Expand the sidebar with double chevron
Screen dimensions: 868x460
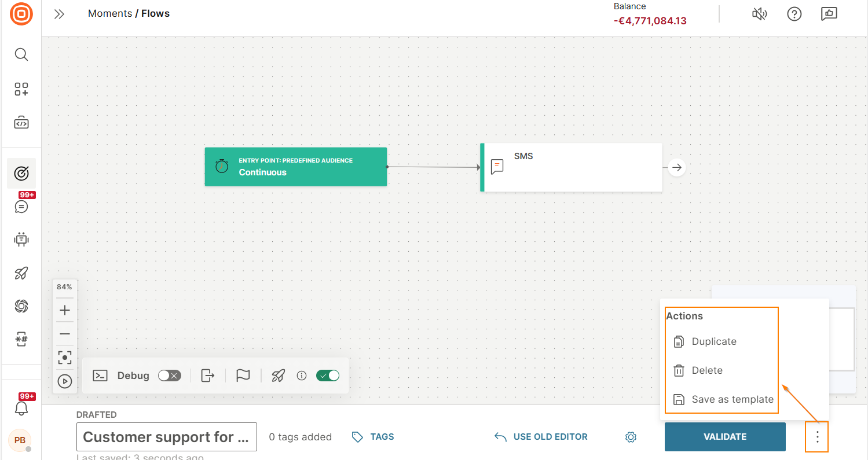pyautogui.click(x=59, y=14)
